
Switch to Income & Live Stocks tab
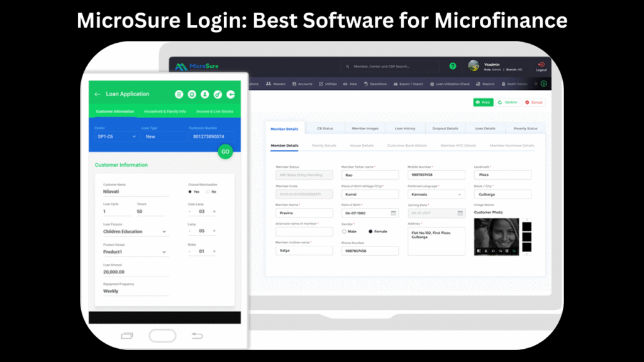coord(214,112)
